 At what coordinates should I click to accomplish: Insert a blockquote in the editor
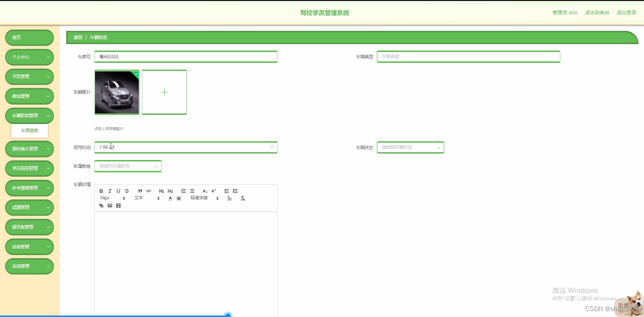pos(140,191)
